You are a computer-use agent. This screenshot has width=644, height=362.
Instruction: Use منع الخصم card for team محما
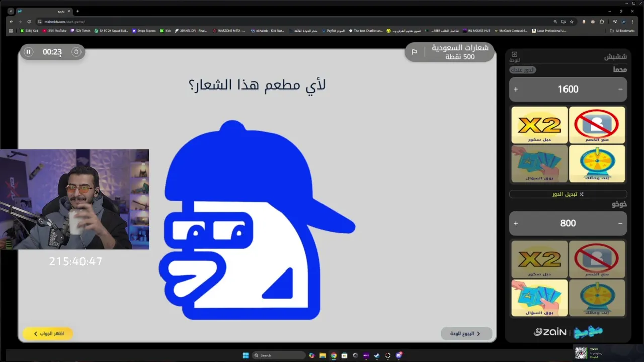(597, 125)
